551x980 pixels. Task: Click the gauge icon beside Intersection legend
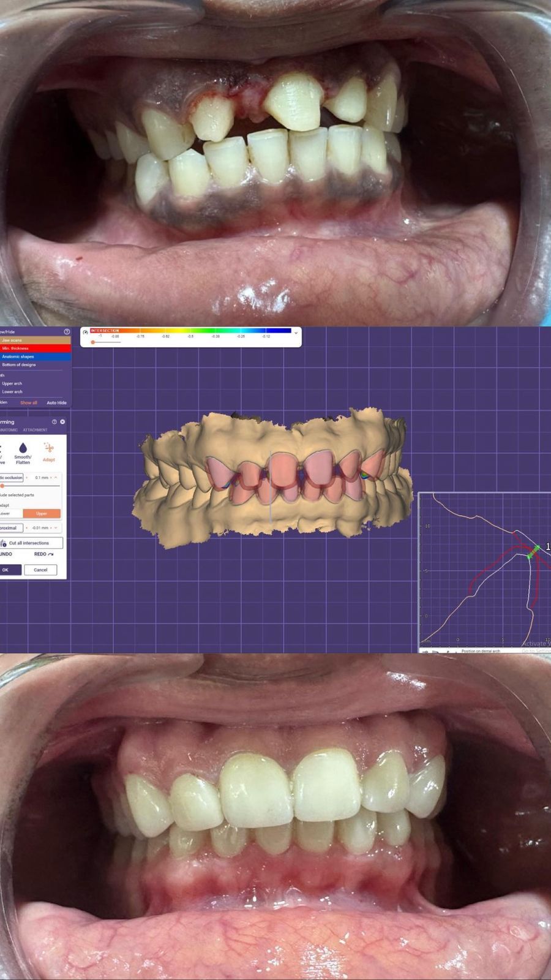85,333
